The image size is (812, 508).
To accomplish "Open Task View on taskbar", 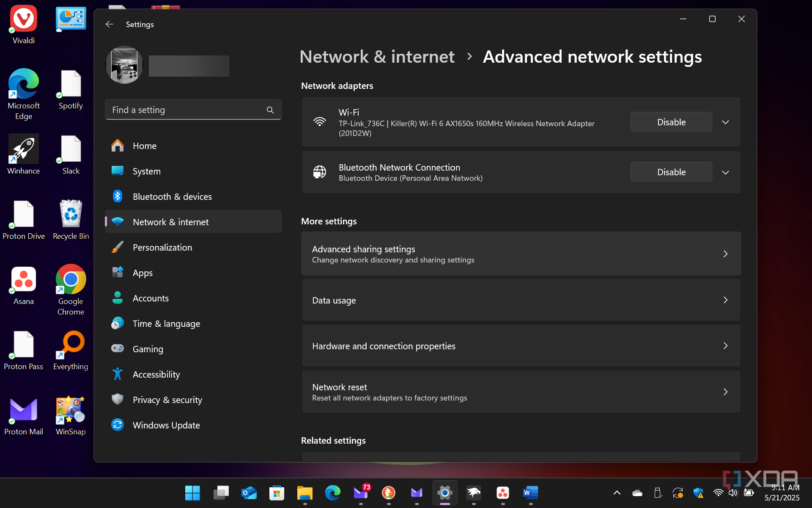I will 221,493.
